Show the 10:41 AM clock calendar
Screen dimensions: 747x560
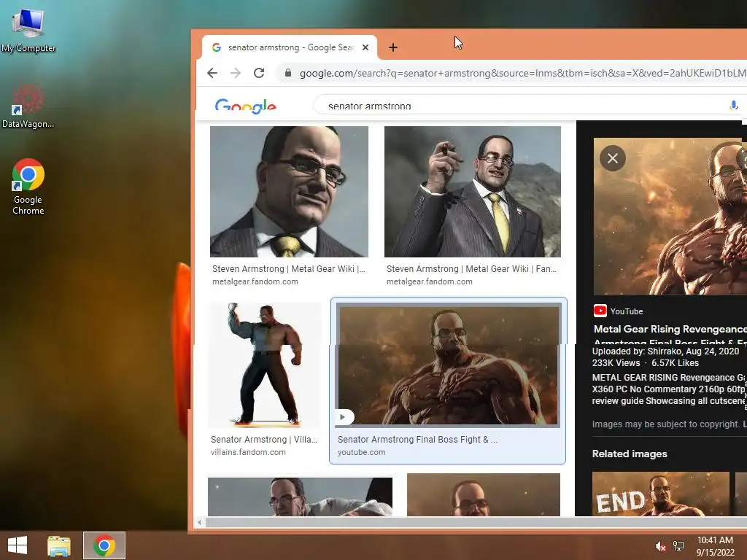(x=715, y=546)
